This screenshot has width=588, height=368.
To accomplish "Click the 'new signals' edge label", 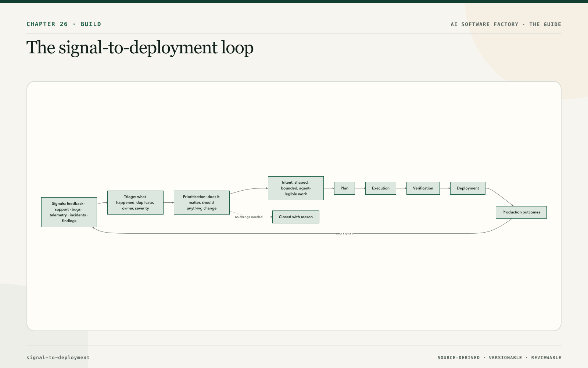I will (344, 233).
